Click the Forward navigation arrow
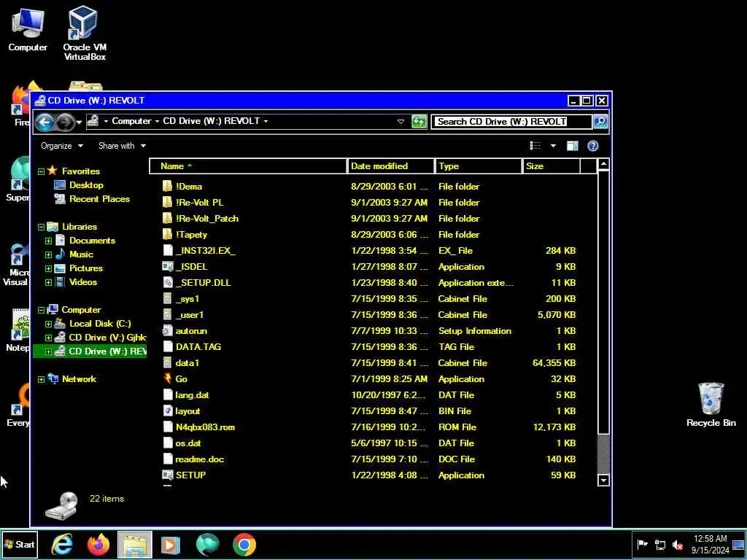747x560 pixels. (x=65, y=122)
